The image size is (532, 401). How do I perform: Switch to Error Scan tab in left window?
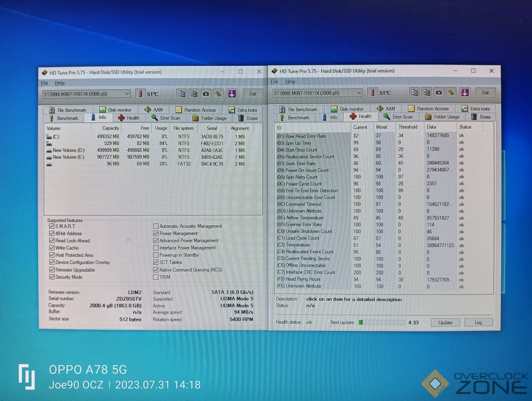[166, 118]
